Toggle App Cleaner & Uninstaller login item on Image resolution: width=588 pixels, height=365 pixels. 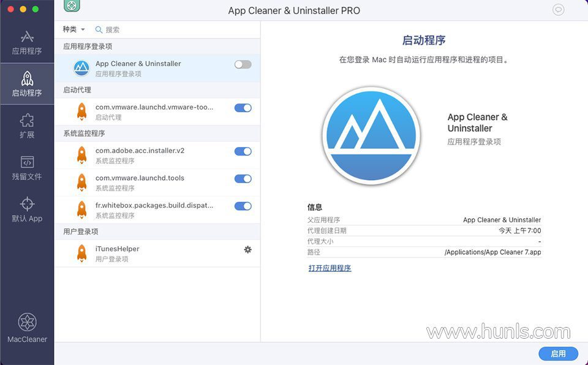[243, 64]
